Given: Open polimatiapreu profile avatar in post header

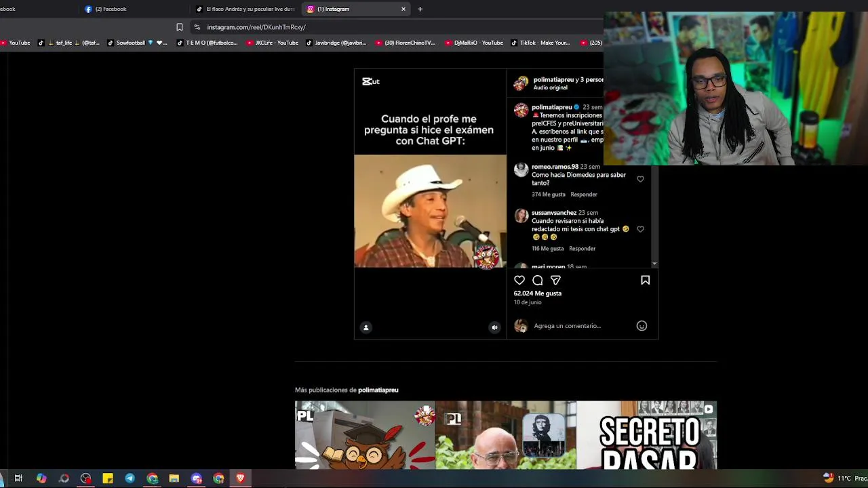Looking at the screenshot, I should tap(521, 83).
